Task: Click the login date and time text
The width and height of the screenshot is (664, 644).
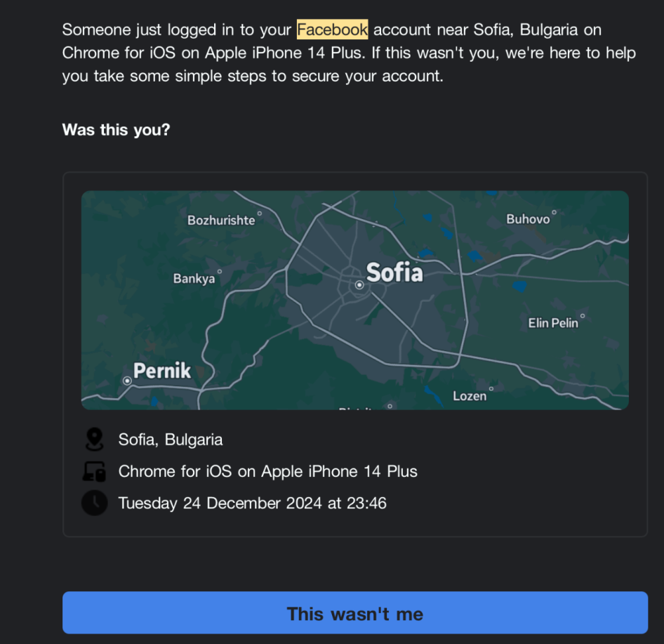Action: 252,503
